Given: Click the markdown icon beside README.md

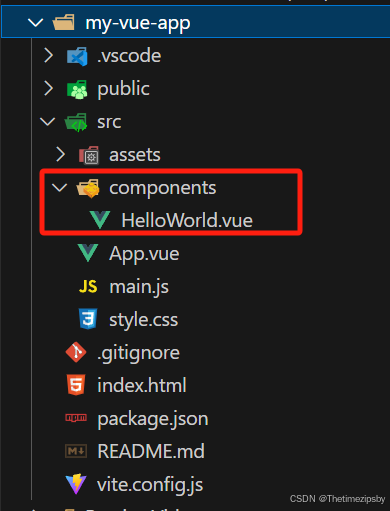Looking at the screenshot, I should [76, 451].
